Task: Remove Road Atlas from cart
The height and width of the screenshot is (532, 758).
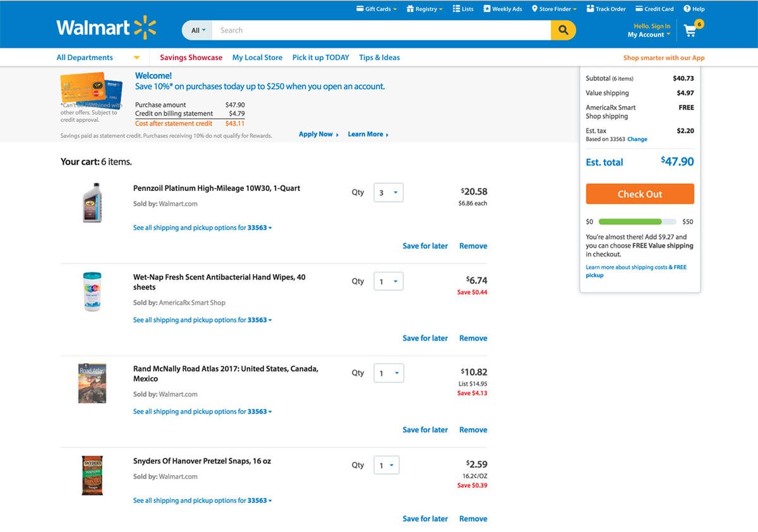Action: click(473, 430)
